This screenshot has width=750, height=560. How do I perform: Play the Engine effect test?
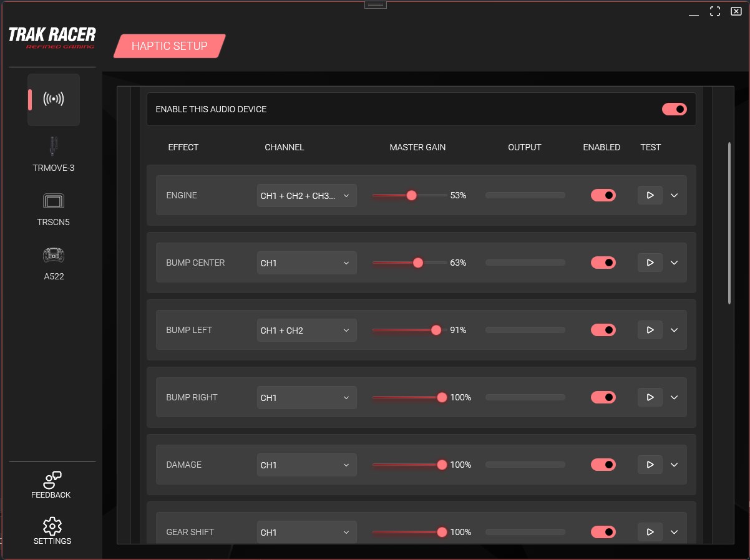(x=650, y=195)
